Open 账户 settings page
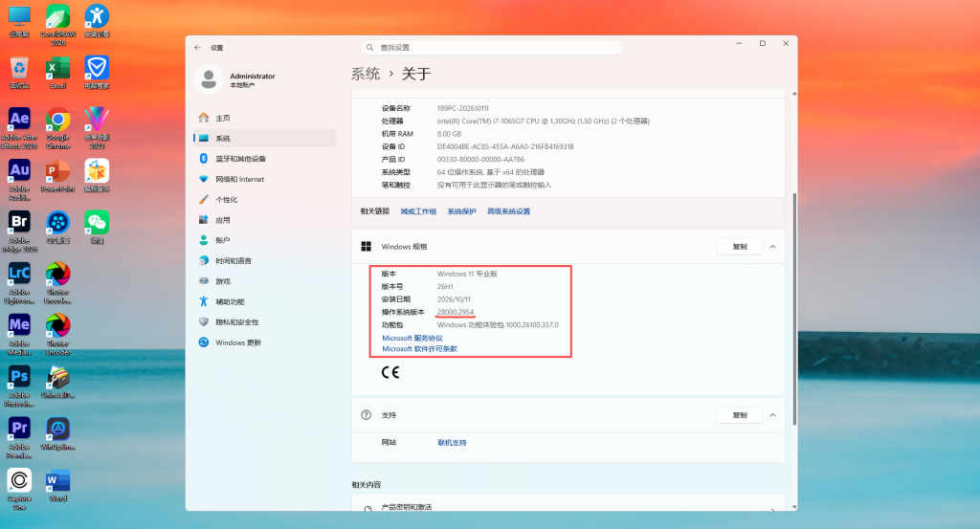 tap(265, 240)
